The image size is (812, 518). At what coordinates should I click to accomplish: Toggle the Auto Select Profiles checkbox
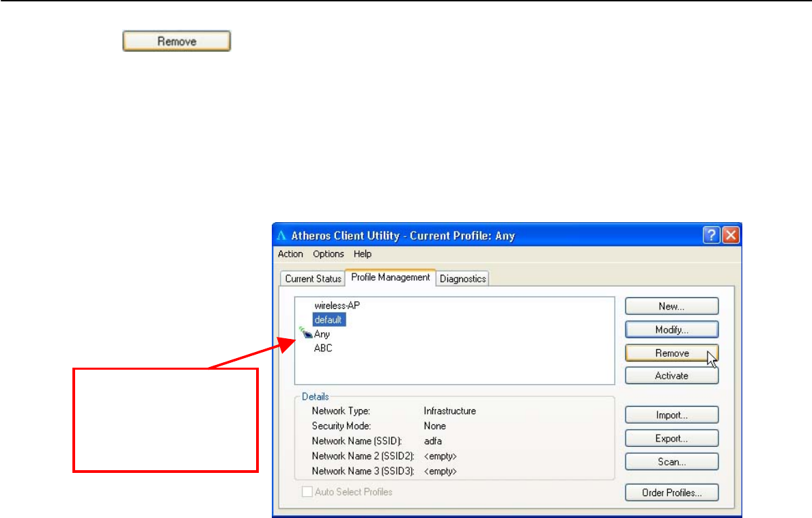point(307,491)
